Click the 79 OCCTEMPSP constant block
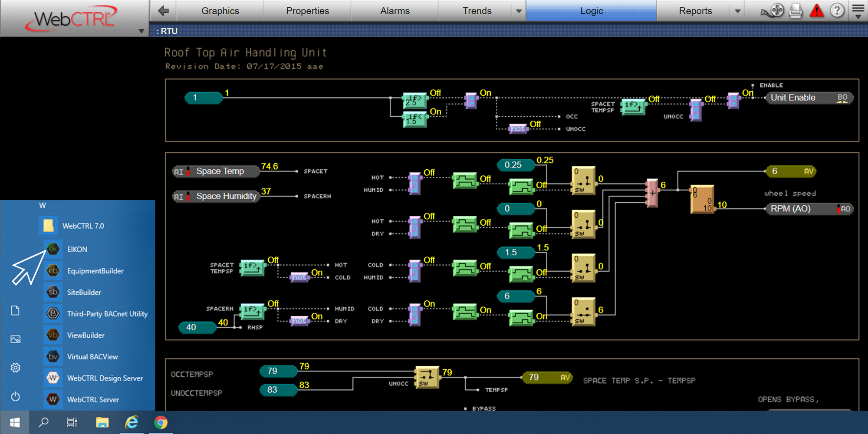868x434 pixels. [278, 371]
